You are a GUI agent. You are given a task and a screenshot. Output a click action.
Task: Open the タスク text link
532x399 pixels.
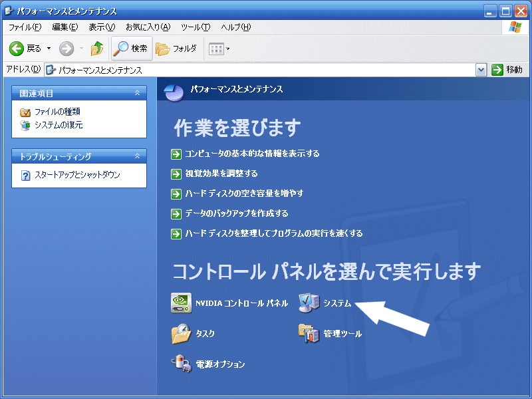click(x=205, y=334)
